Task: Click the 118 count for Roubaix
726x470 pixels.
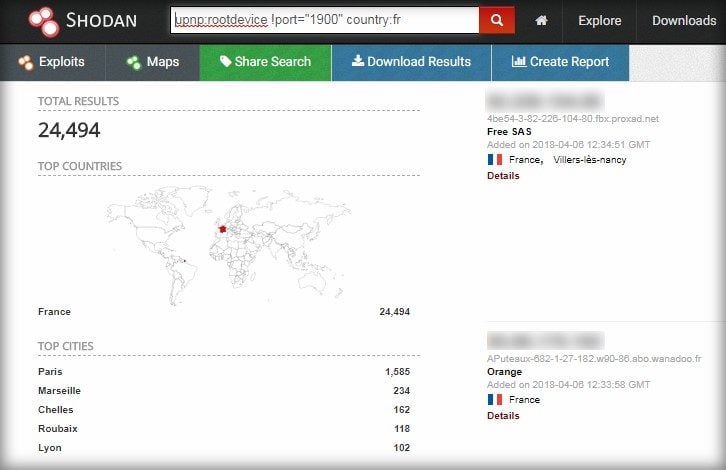Action: pyautogui.click(x=402, y=428)
